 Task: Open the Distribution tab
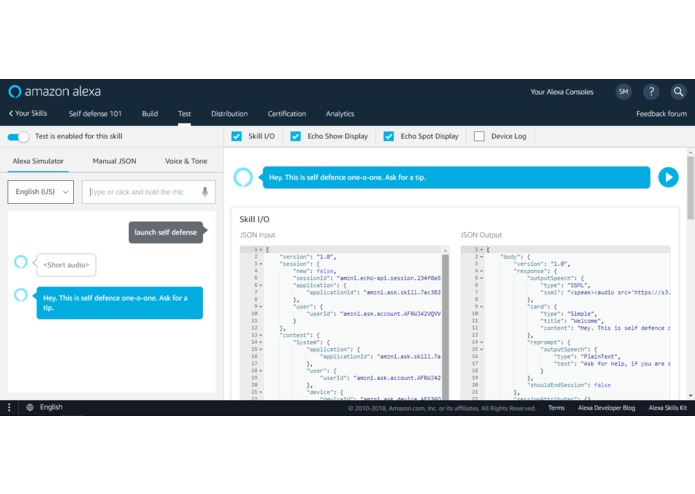[229, 114]
